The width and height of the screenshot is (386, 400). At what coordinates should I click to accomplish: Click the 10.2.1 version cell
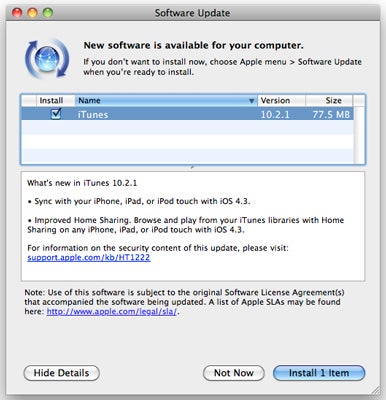tap(275, 114)
